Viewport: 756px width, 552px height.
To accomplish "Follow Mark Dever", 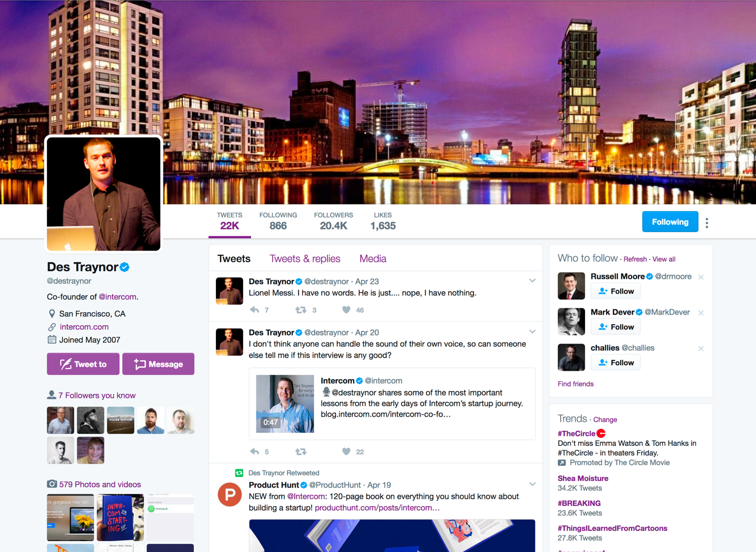I will (616, 327).
